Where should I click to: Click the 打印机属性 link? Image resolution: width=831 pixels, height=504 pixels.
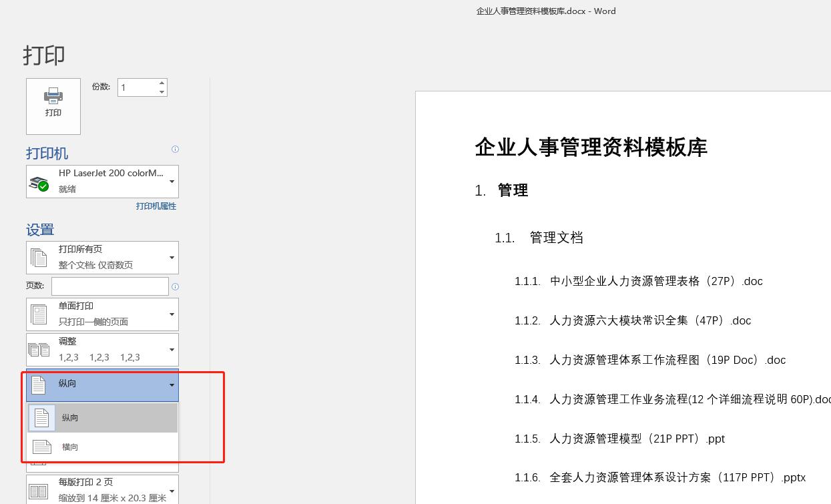156,206
